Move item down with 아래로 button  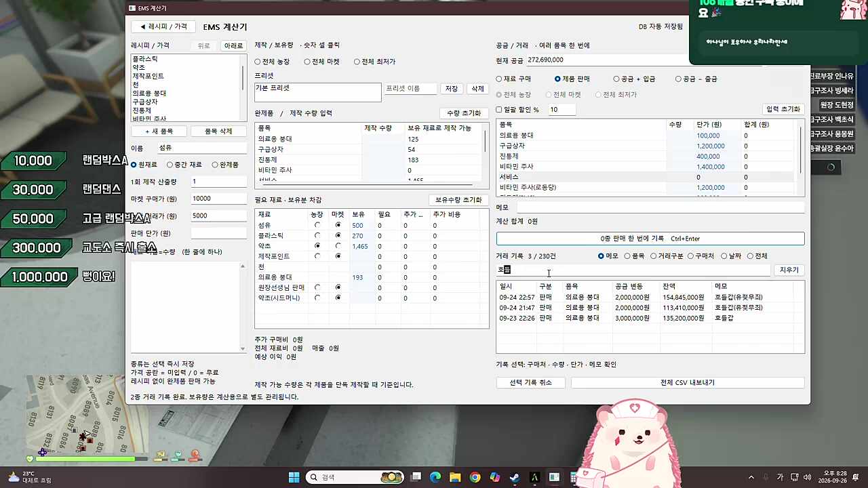pos(233,45)
